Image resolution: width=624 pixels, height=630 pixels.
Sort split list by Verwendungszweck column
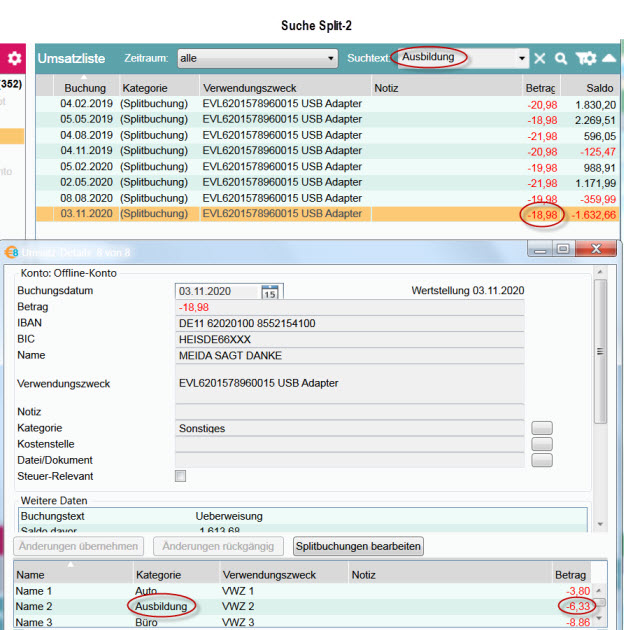[x=284, y=575]
